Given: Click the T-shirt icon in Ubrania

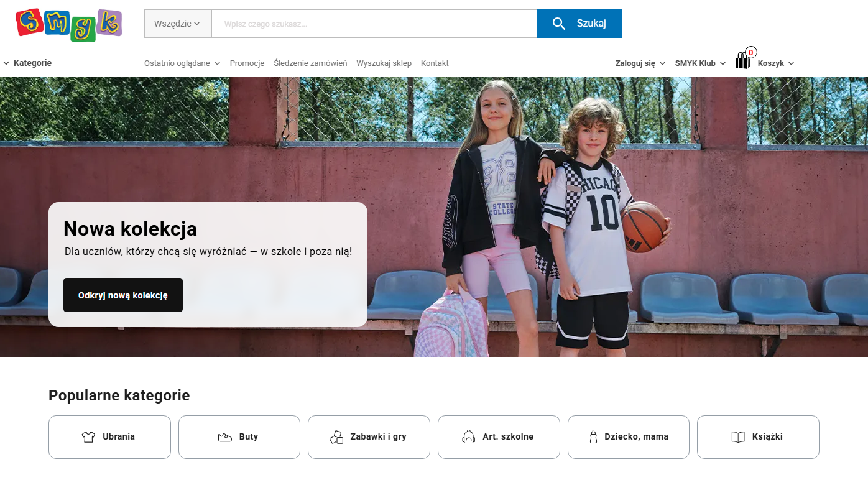Looking at the screenshot, I should click(x=88, y=437).
